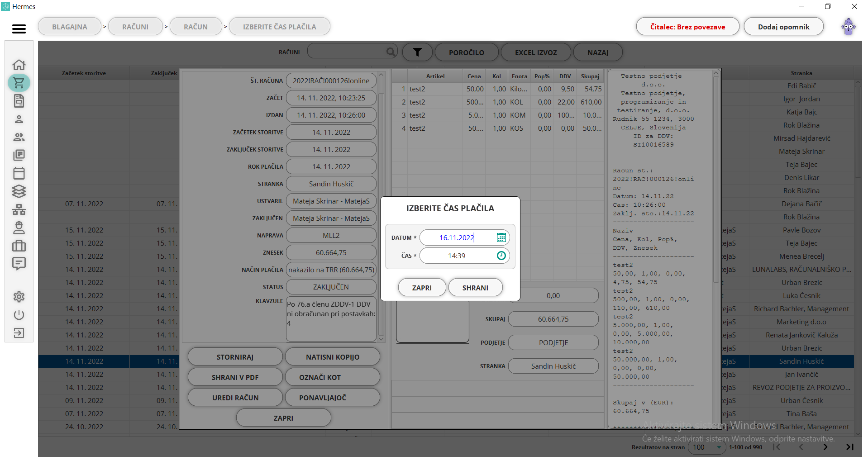This screenshot has width=868, height=465.
Task: Click the power icon in sidebar
Action: [19, 315]
